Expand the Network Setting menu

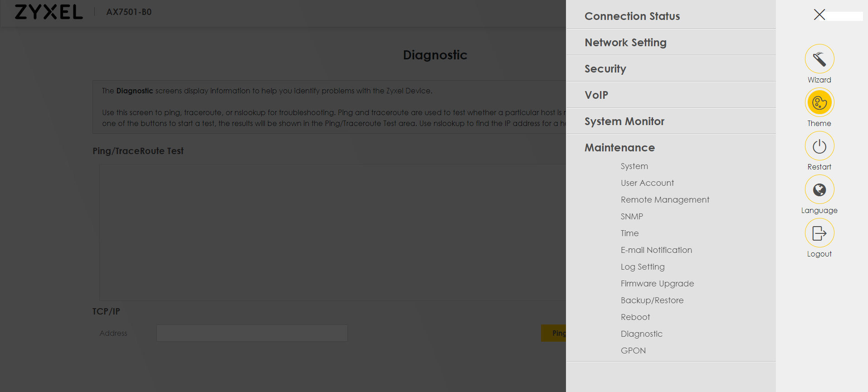pos(625,43)
